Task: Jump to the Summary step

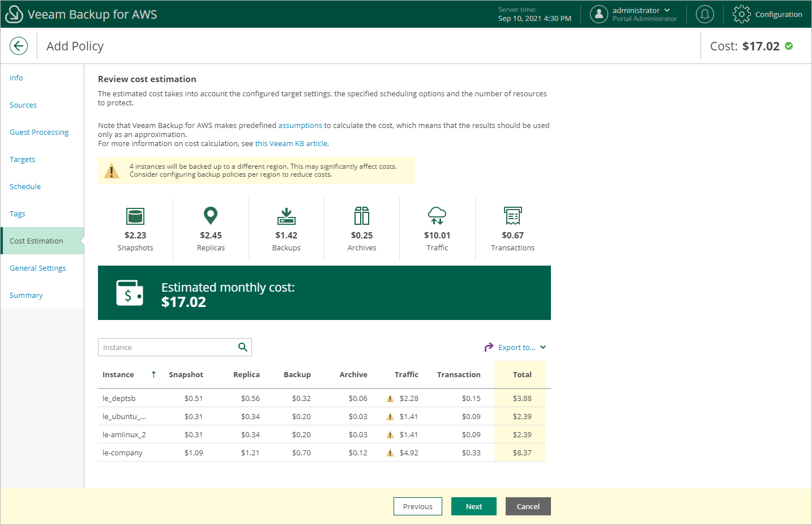Action: point(26,295)
